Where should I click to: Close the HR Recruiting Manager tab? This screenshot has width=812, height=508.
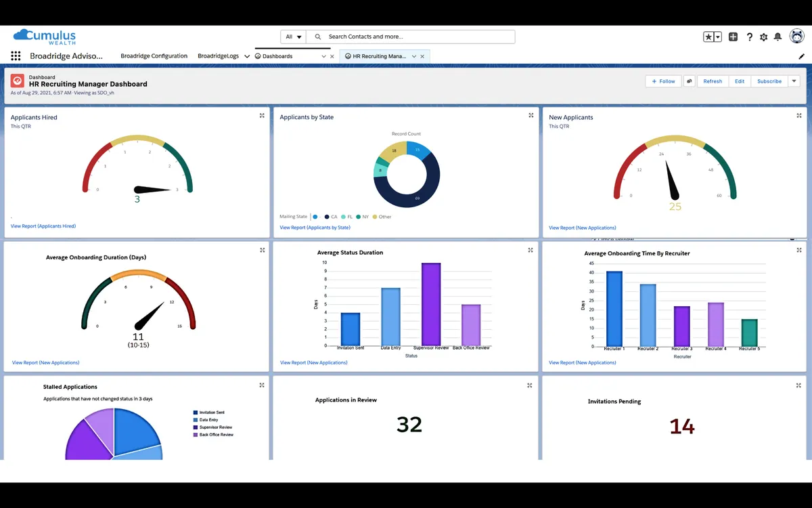(x=422, y=56)
